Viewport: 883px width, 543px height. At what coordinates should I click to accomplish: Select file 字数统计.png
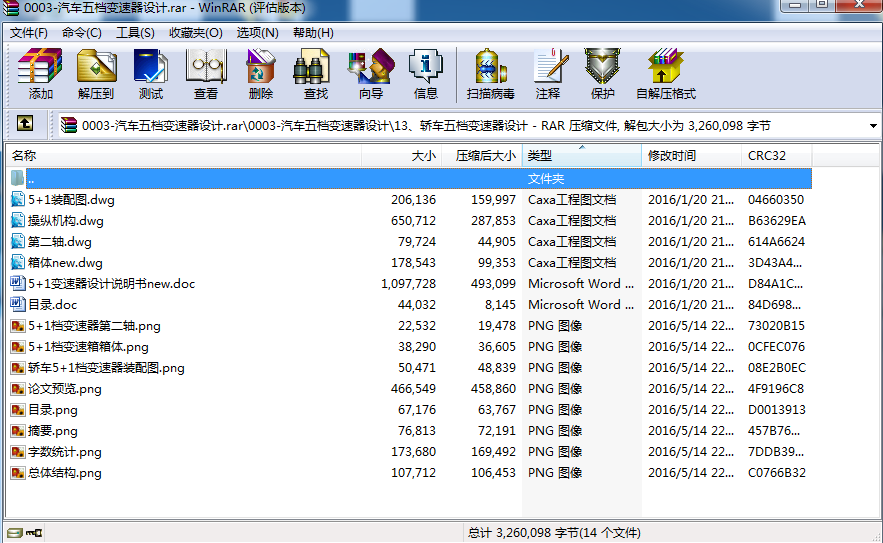coord(65,452)
